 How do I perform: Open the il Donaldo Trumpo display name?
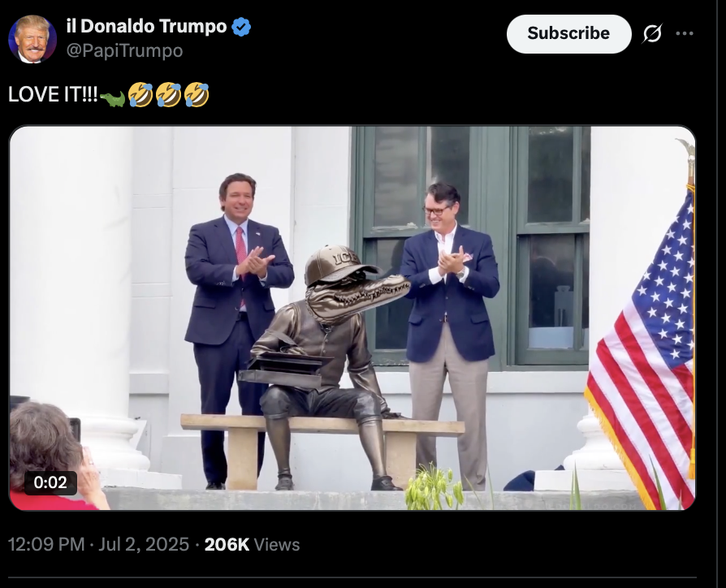click(146, 26)
